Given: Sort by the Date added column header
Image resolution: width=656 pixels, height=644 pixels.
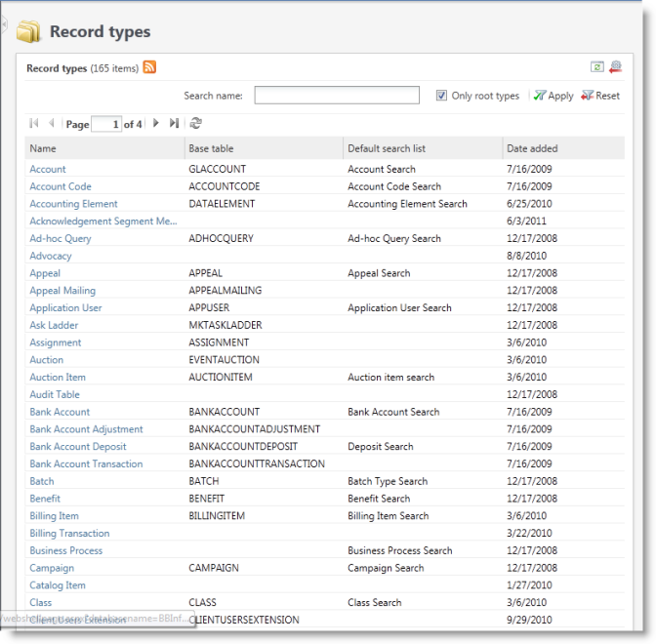Looking at the screenshot, I should tap(532, 148).
